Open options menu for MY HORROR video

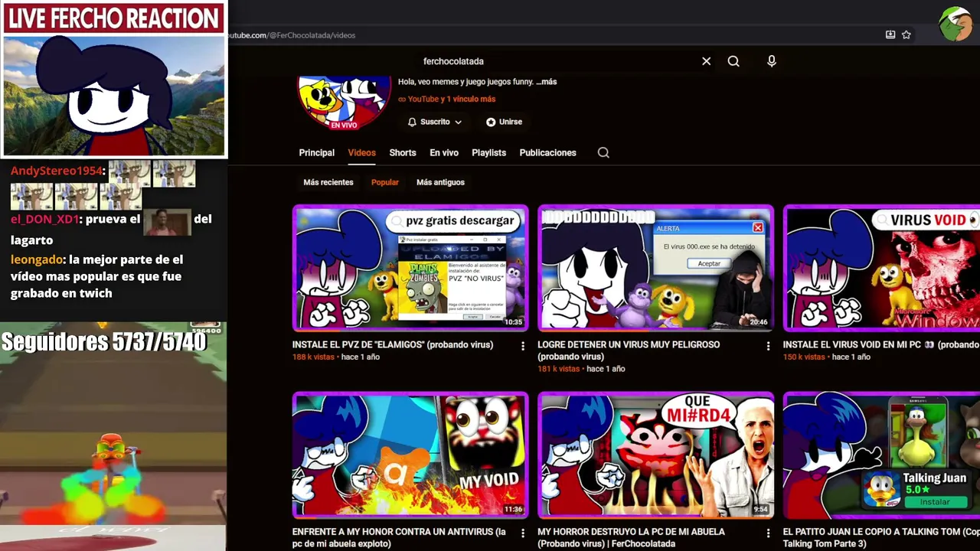click(768, 533)
